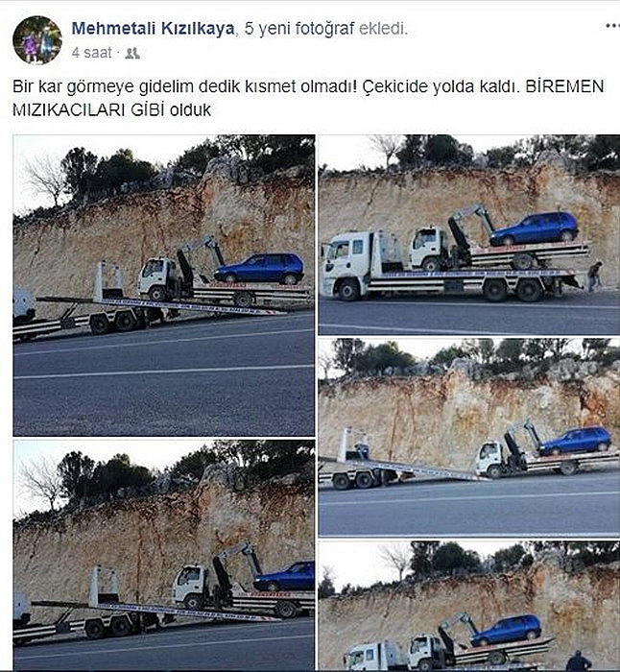Open the '4 saat' post timestamp
Viewport: 620px width, 672px height.
[92, 53]
